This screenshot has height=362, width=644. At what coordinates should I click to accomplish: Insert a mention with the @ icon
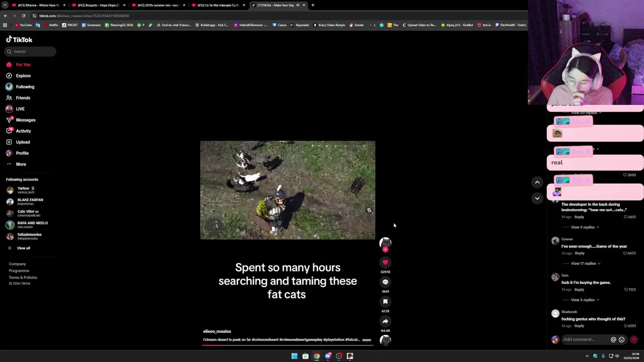[x=613, y=339]
